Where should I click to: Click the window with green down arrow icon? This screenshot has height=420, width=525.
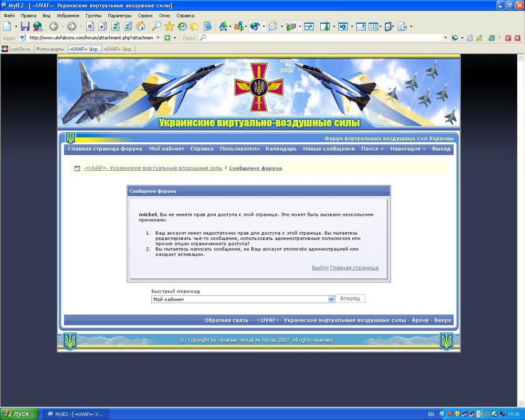tap(325, 26)
